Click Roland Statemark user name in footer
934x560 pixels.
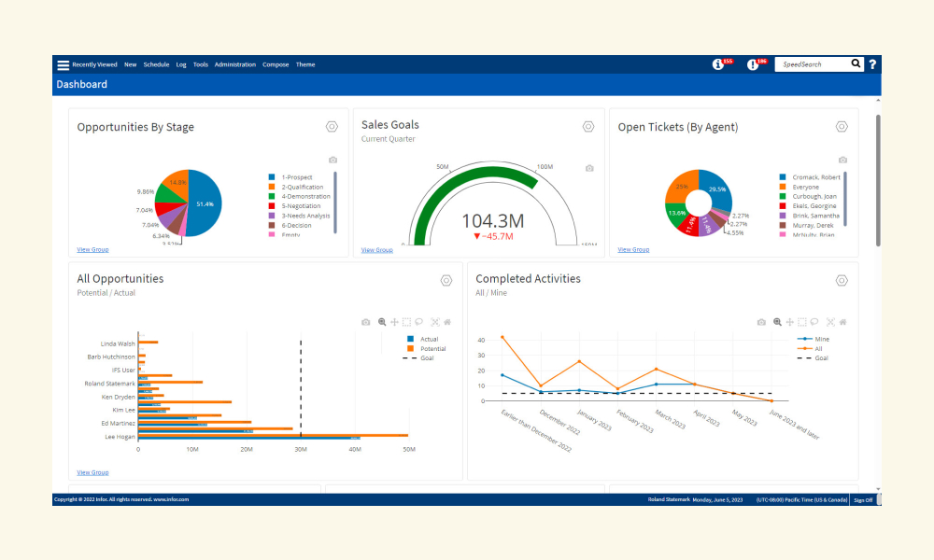(x=669, y=500)
